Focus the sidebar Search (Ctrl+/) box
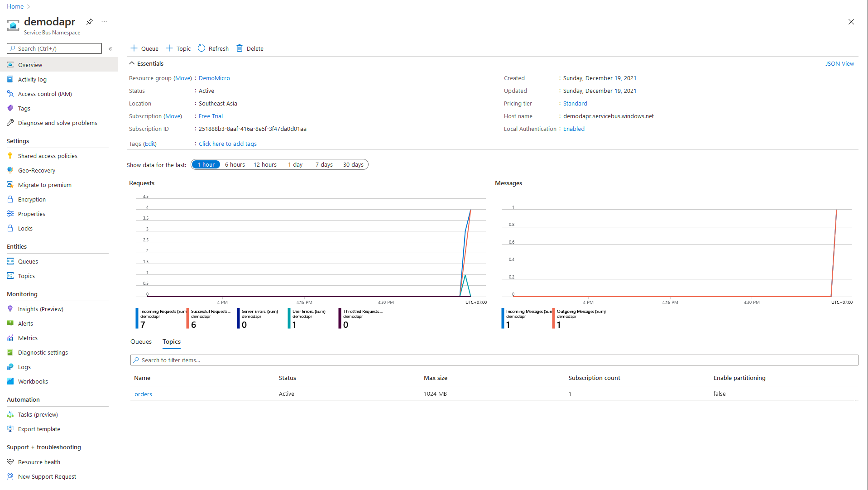The width and height of the screenshot is (868, 490). [54, 48]
